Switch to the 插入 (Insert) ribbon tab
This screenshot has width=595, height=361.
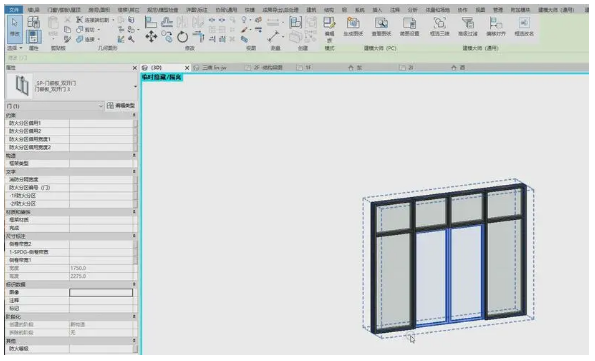click(377, 9)
